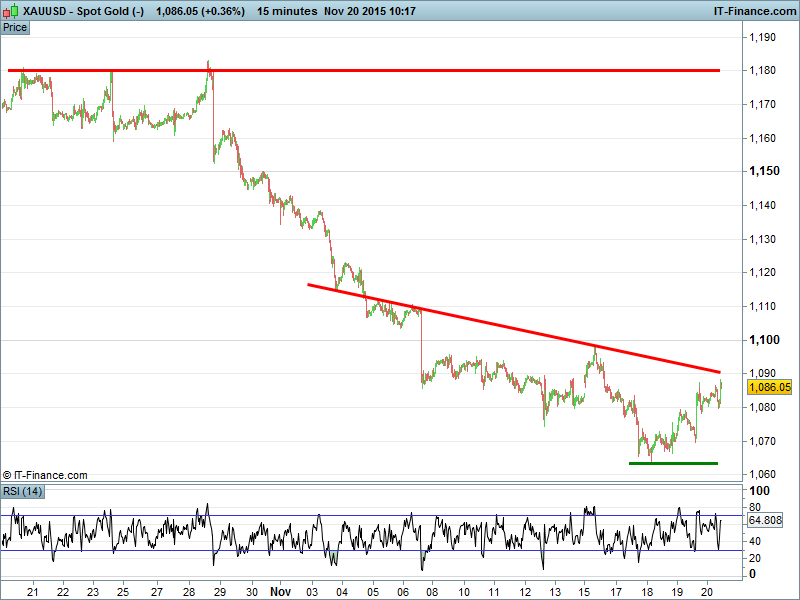Click date 13 on the time axis
This screenshot has width=800, height=600.
click(553, 591)
